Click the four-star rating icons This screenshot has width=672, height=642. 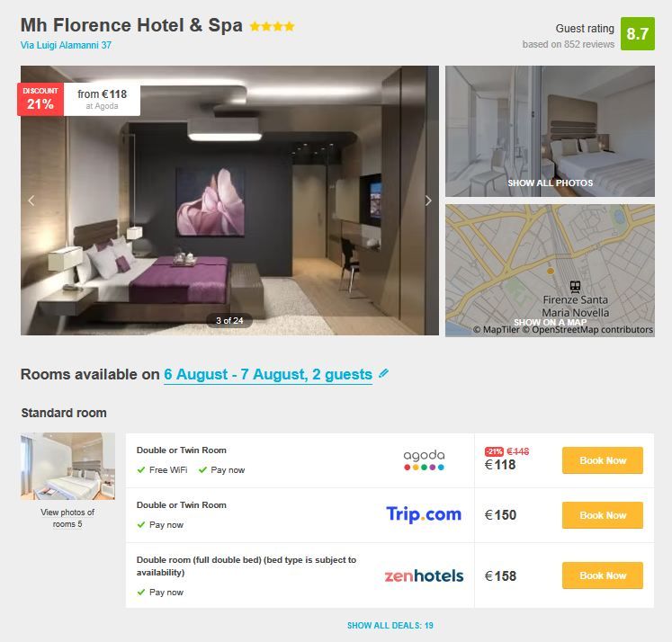pyautogui.click(x=273, y=27)
